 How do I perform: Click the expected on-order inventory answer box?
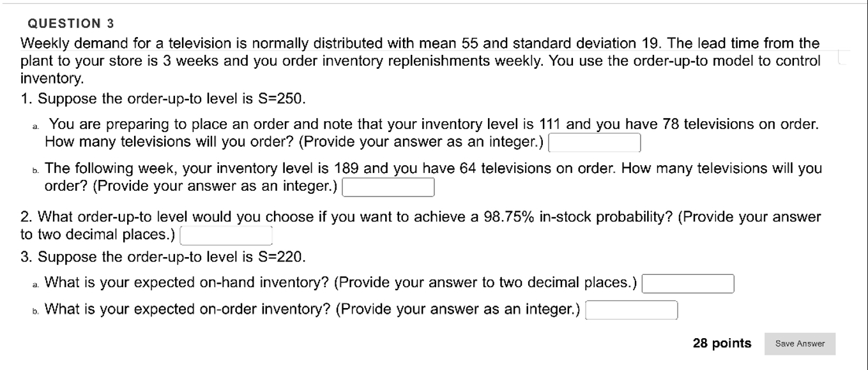pyautogui.click(x=631, y=309)
